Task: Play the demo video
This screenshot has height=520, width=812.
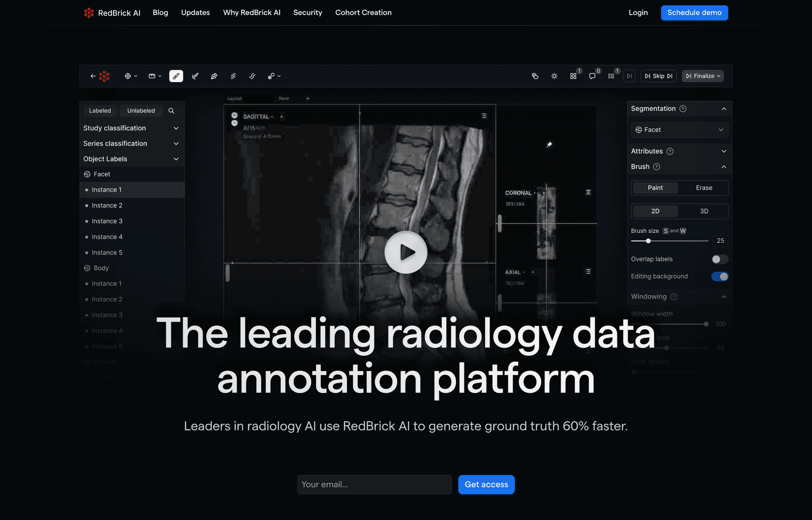Action: pyautogui.click(x=406, y=252)
